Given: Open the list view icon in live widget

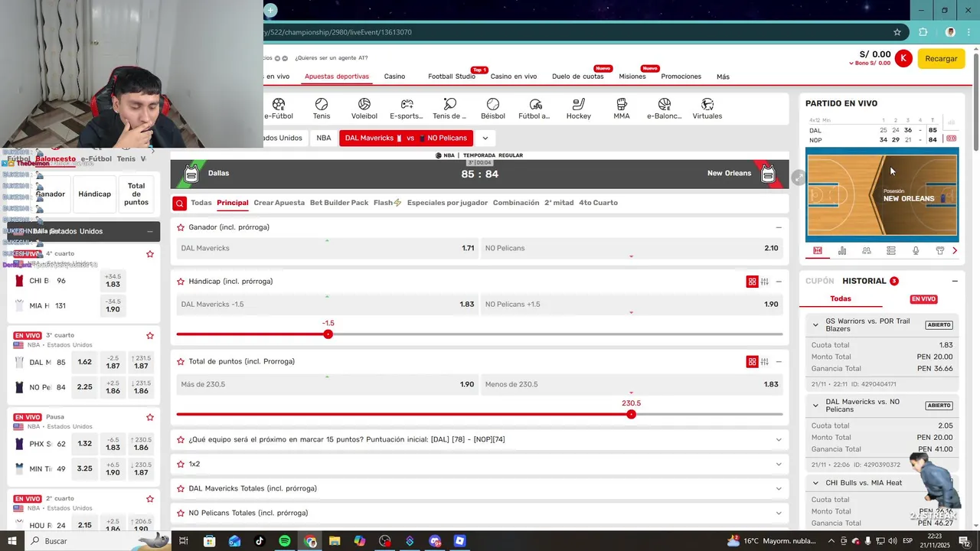Looking at the screenshot, I should pos(891,250).
